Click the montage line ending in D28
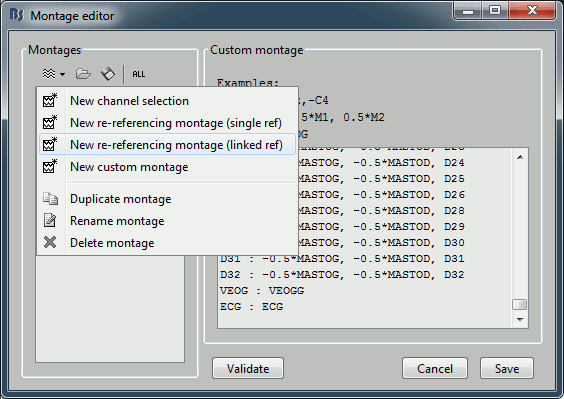Image resolution: width=564 pixels, height=399 pixels. pyautogui.click(x=381, y=210)
